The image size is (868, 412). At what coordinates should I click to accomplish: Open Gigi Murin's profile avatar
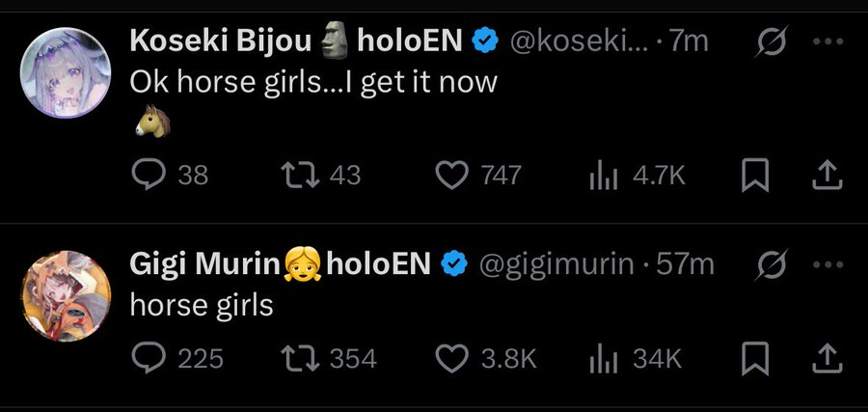66,295
